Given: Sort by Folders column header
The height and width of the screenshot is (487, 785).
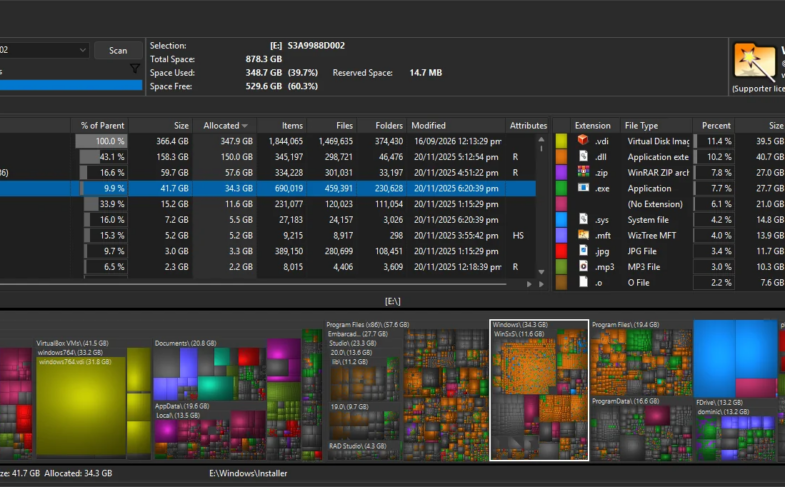Looking at the screenshot, I should (x=382, y=126).
